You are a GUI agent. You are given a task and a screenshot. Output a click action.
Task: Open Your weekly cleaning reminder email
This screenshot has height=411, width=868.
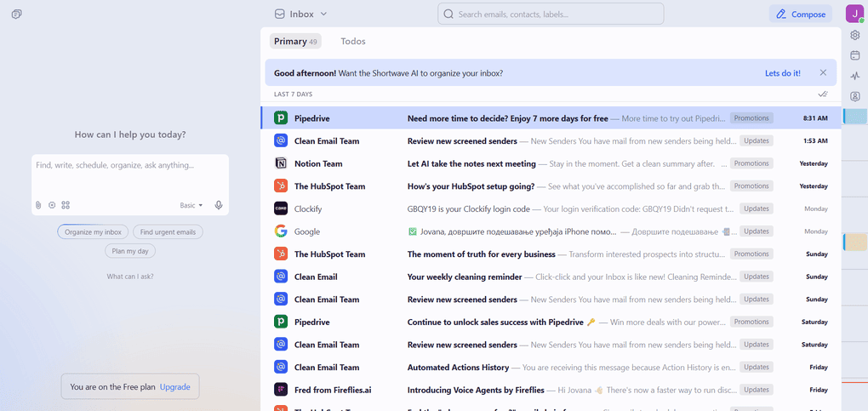tap(551, 277)
